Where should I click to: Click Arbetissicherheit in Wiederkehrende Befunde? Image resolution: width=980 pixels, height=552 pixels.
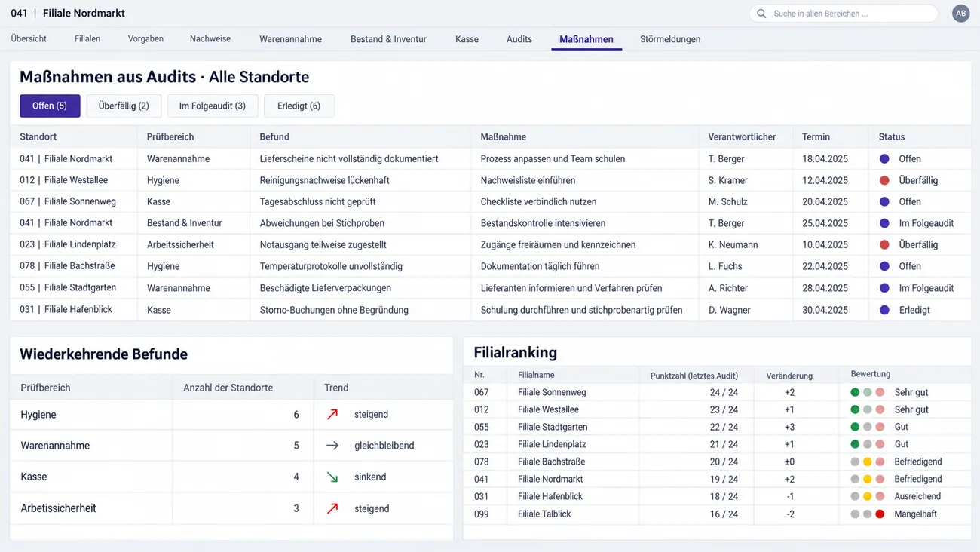tap(58, 508)
